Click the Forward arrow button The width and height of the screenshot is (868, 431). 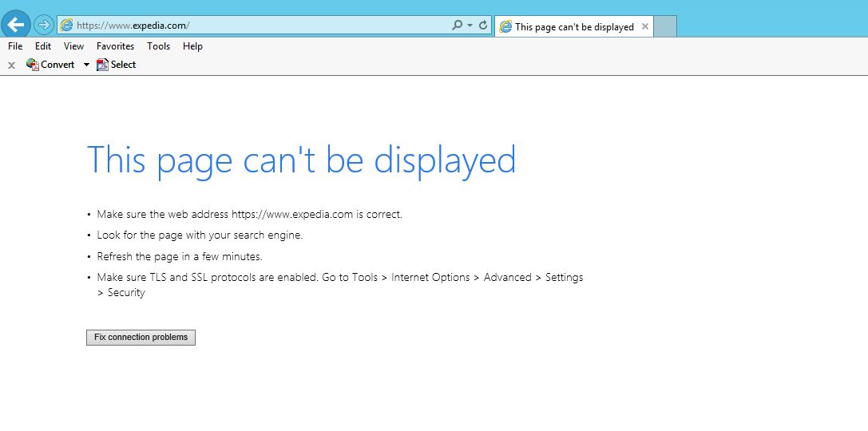(44, 25)
